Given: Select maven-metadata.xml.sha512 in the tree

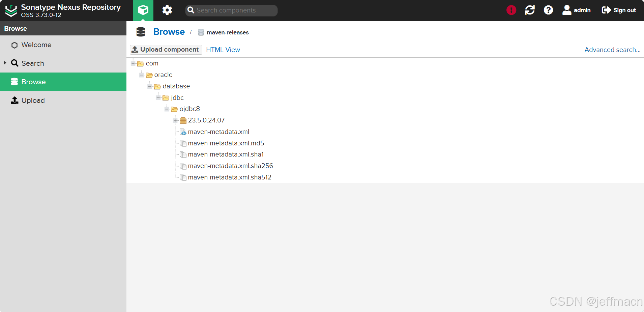Looking at the screenshot, I should click(x=230, y=177).
